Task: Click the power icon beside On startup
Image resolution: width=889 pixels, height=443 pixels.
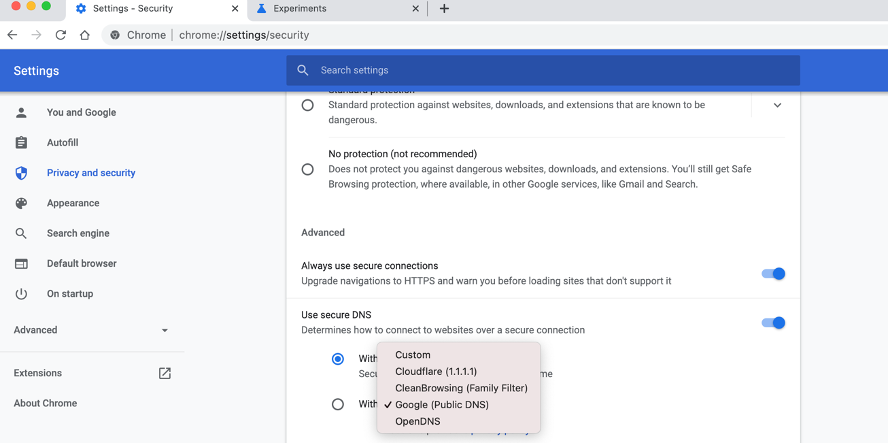Action: pyautogui.click(x=21, y=294)
